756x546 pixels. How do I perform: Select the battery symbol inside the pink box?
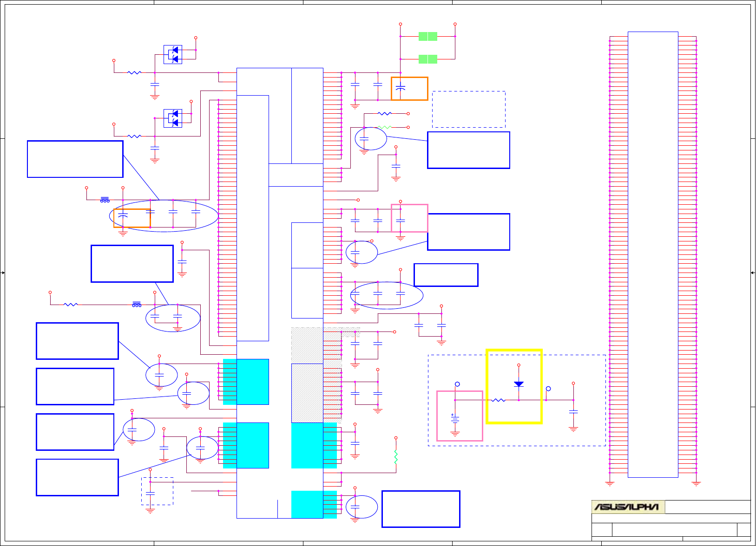coord(455,421)
